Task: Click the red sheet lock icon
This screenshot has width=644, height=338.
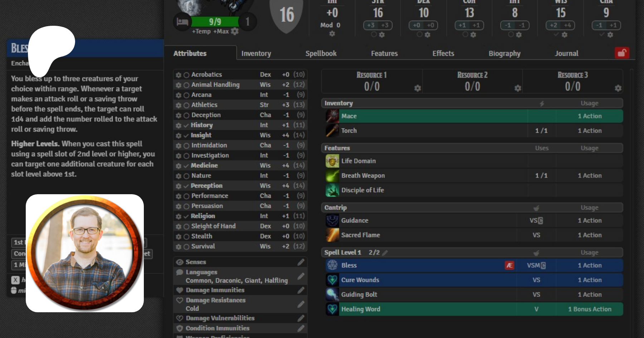Action: 622,53
